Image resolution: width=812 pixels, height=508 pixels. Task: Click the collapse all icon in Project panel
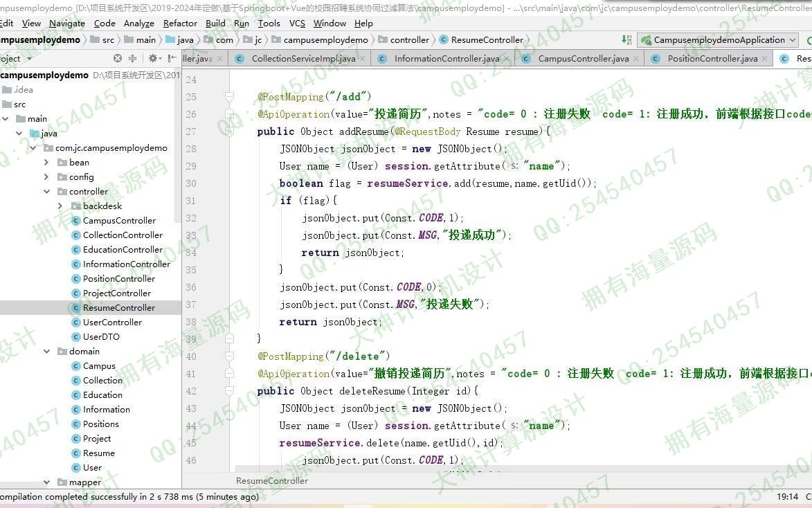(133, 59)
